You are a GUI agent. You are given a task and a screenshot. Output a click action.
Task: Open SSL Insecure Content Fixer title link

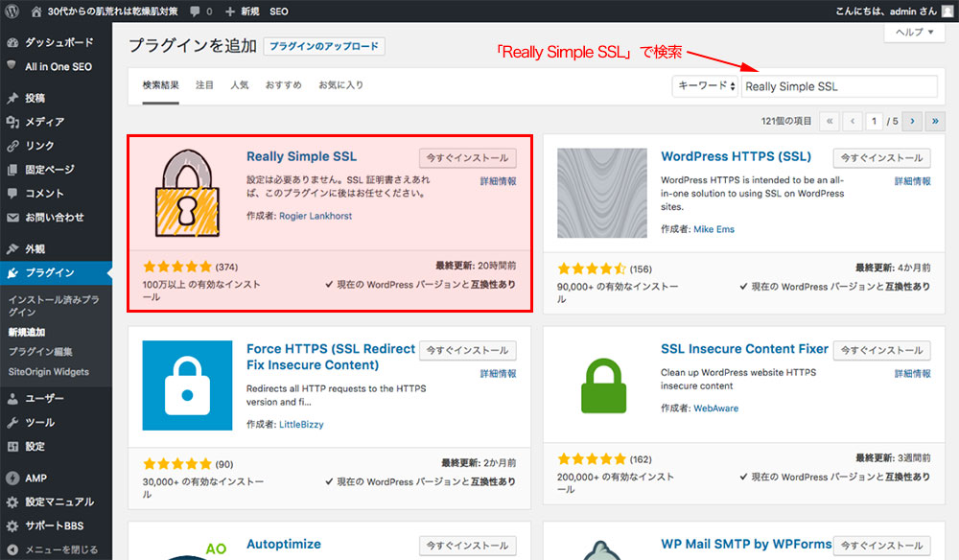pyautogui.click(x=744, y=349)
